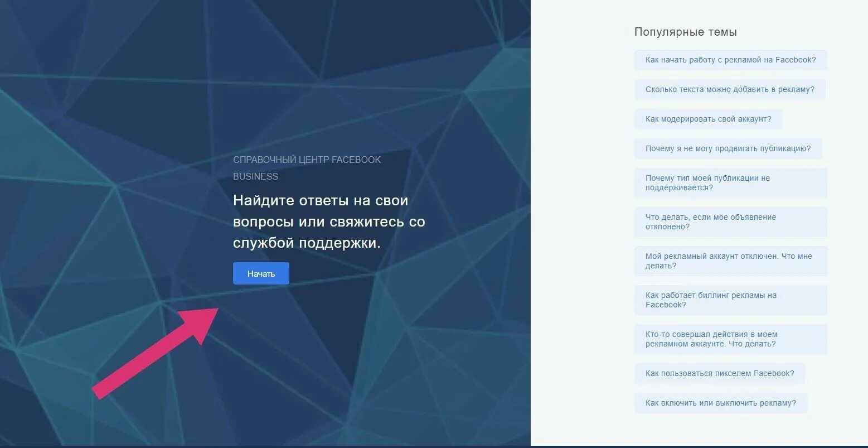The width and height of the screenshot is (868, 448).
Task: Select Как модерировать свой аккаунт? topic
Action: click(708, 119)
